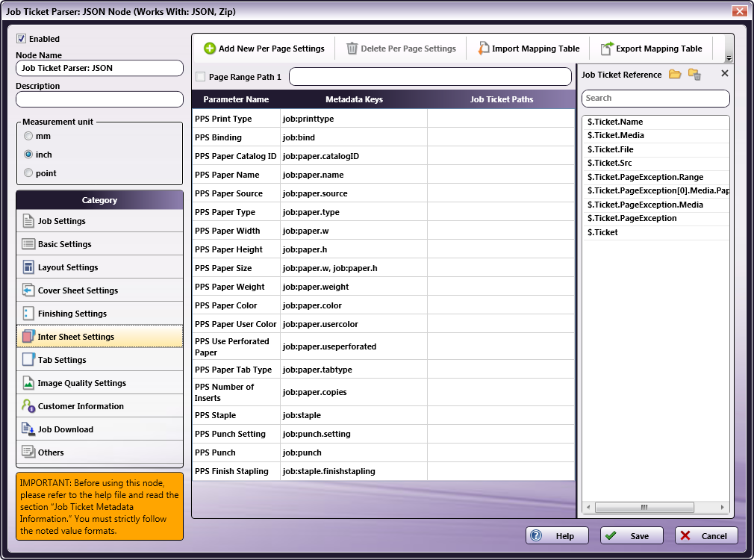The width and height of the screenshot is (754, 560).
Task: Click Job Ticket Paths cell for PPS Binding
Action: pyautogui.click(x=501, y=137)
